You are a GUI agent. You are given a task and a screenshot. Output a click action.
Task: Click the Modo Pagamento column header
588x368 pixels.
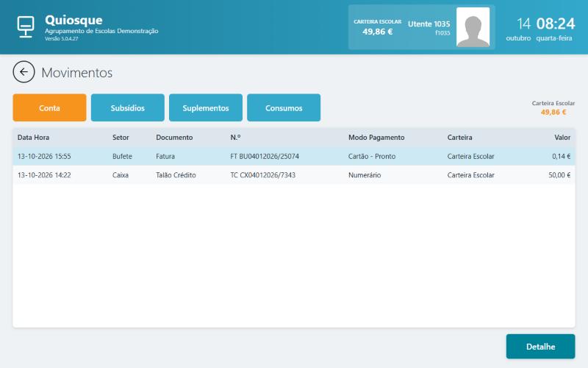(x=376, y=138)
